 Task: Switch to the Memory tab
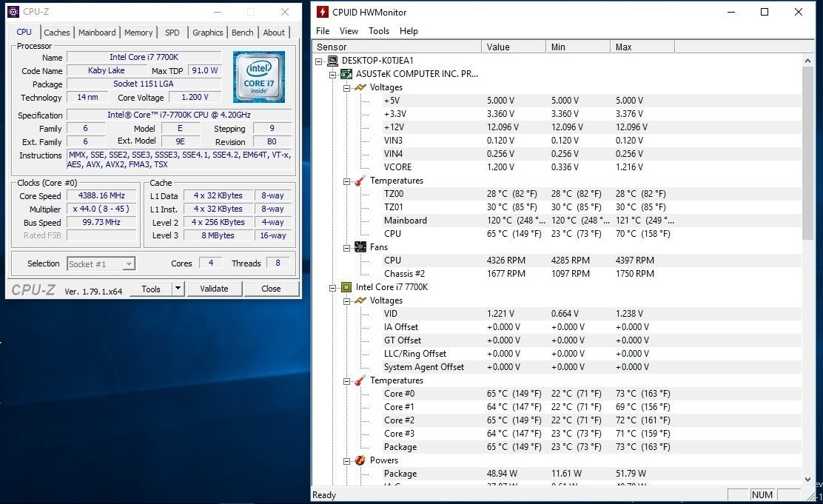(138, 32)
